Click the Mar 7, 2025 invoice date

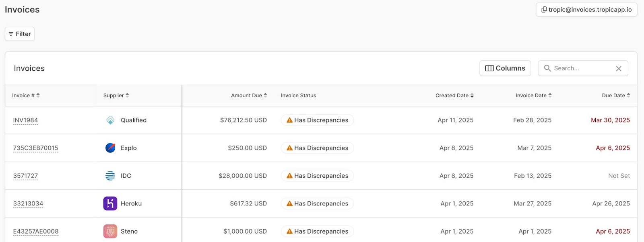point(535,148)
